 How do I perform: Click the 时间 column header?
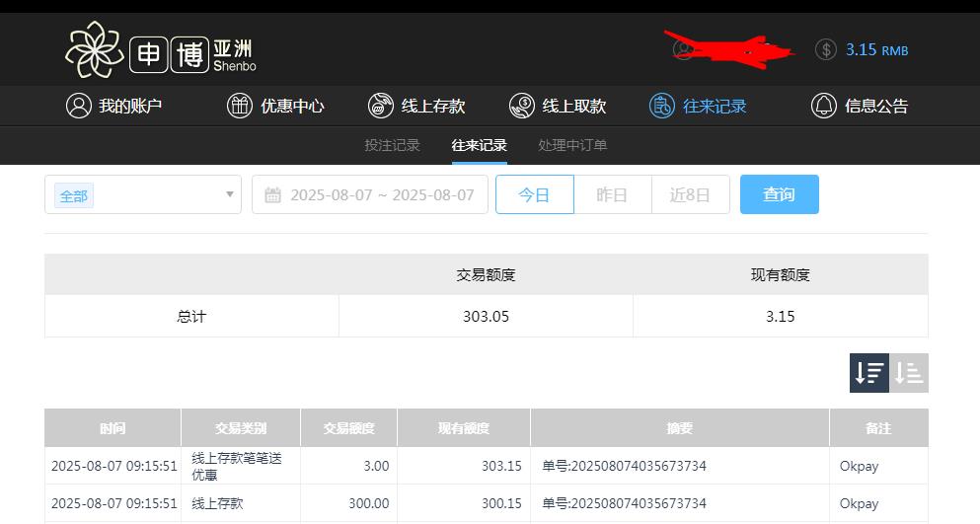pos(113,427)
